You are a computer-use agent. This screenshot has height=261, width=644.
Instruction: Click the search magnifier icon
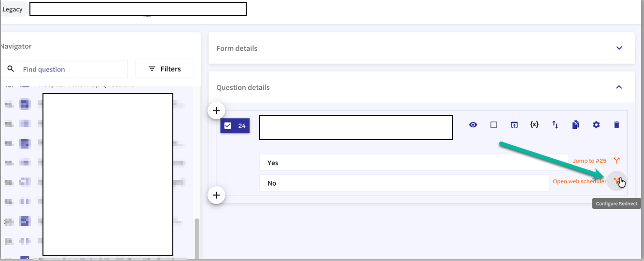point(11,69)
